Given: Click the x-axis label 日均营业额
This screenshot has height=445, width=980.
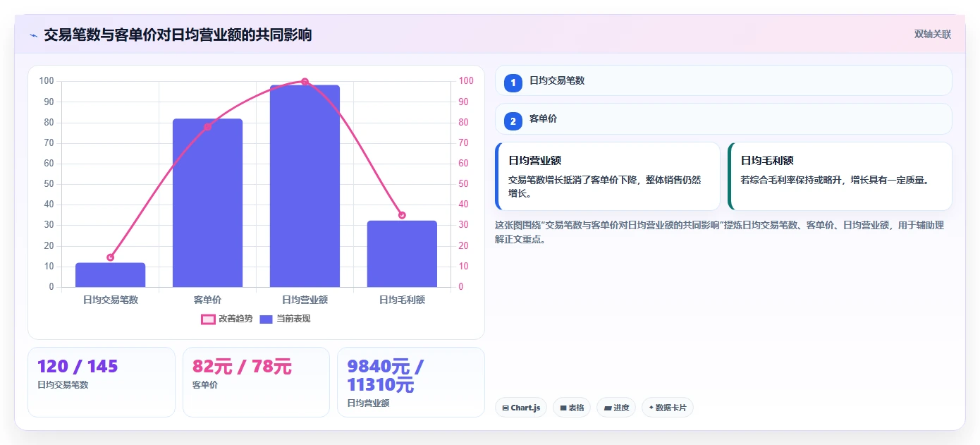Looking at the screenshot, I should tap(305, 300).
